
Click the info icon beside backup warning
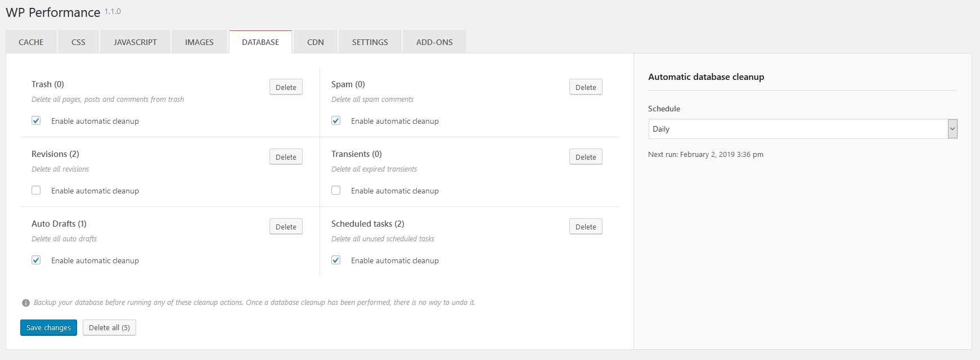[26, 303]
